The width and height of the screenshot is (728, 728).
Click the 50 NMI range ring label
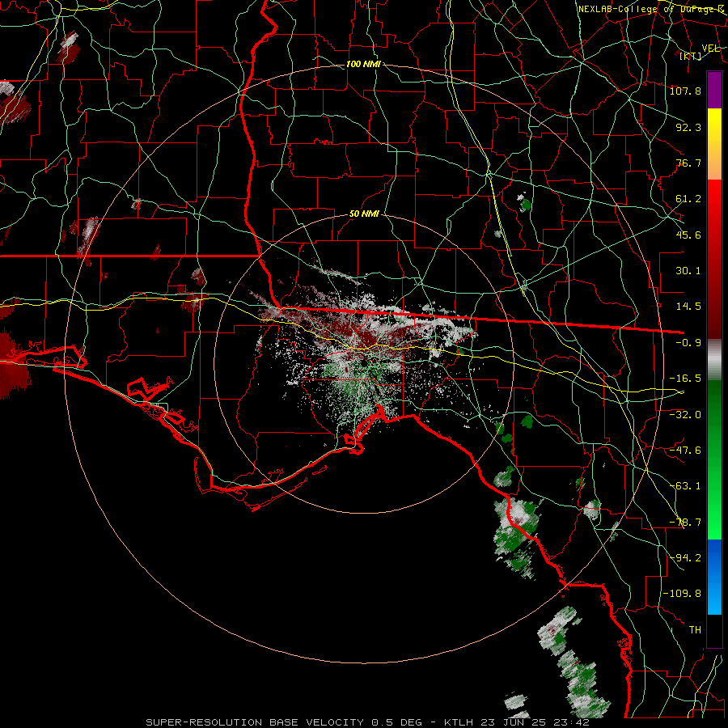click(364, 214)
